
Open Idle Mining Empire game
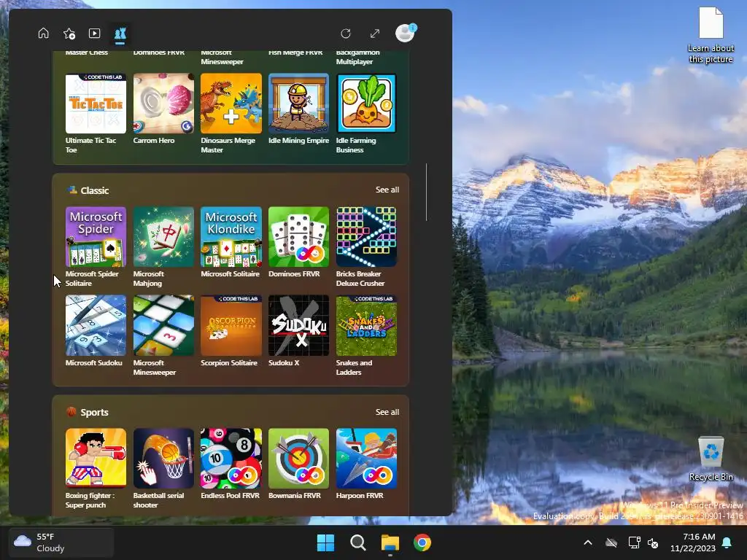[x=298, y=109]
